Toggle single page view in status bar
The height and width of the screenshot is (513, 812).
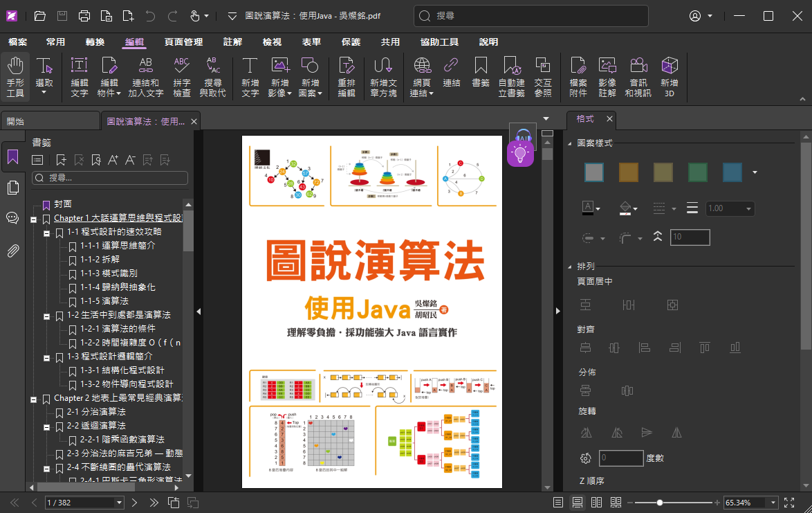tap(558, 502)
